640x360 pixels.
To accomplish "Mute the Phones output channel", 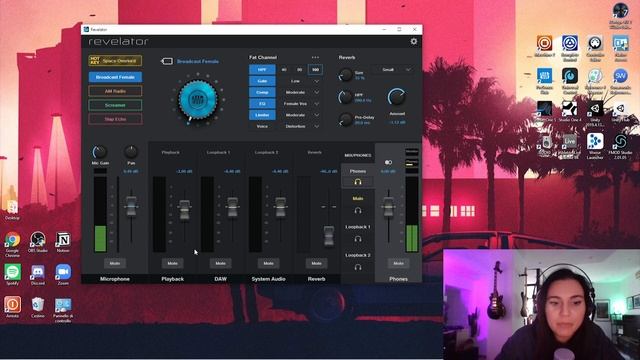I will [x=398, y=263].
